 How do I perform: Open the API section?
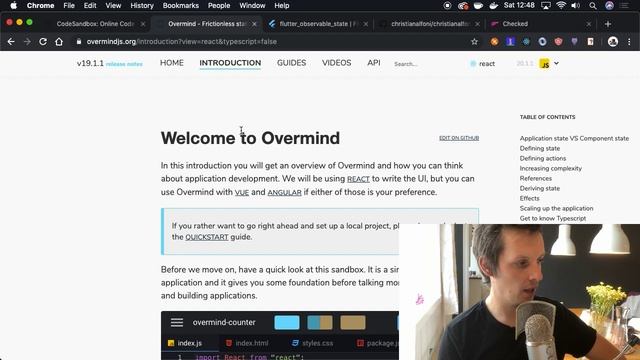tap(374, 63)
